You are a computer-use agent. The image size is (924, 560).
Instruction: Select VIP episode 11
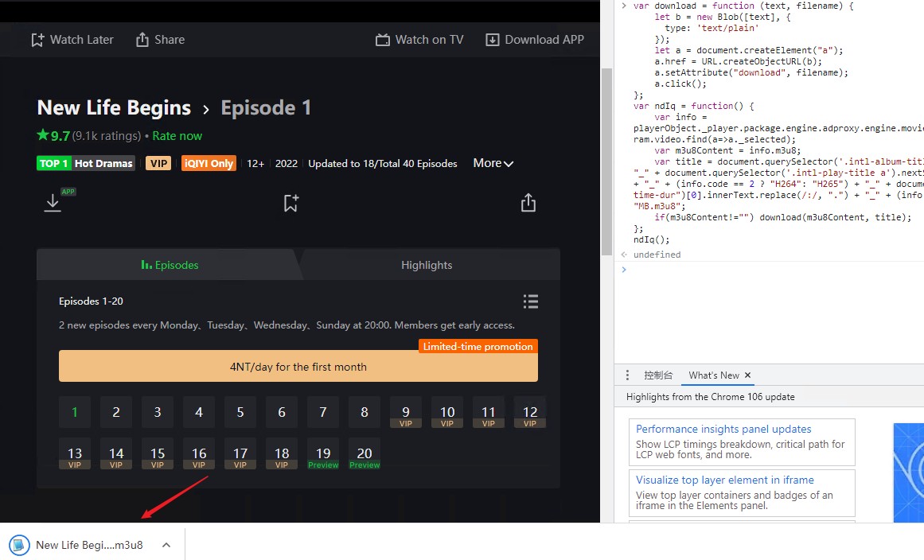coord(489,411)
